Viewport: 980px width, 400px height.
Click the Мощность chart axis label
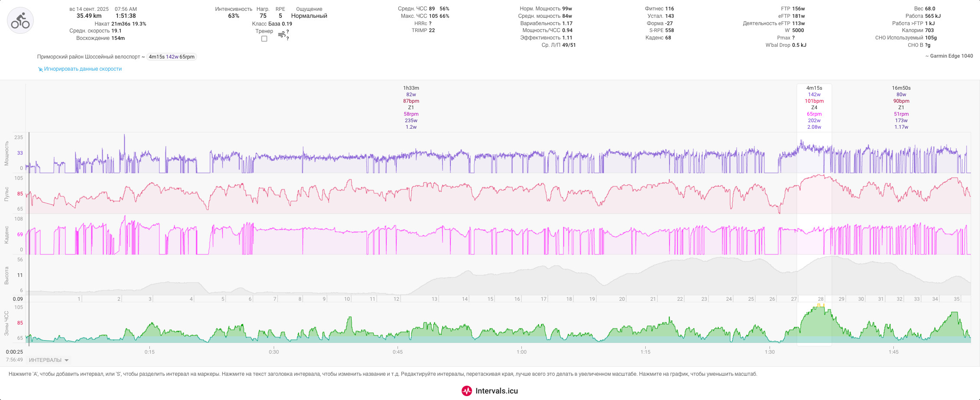tap(6, 153)
